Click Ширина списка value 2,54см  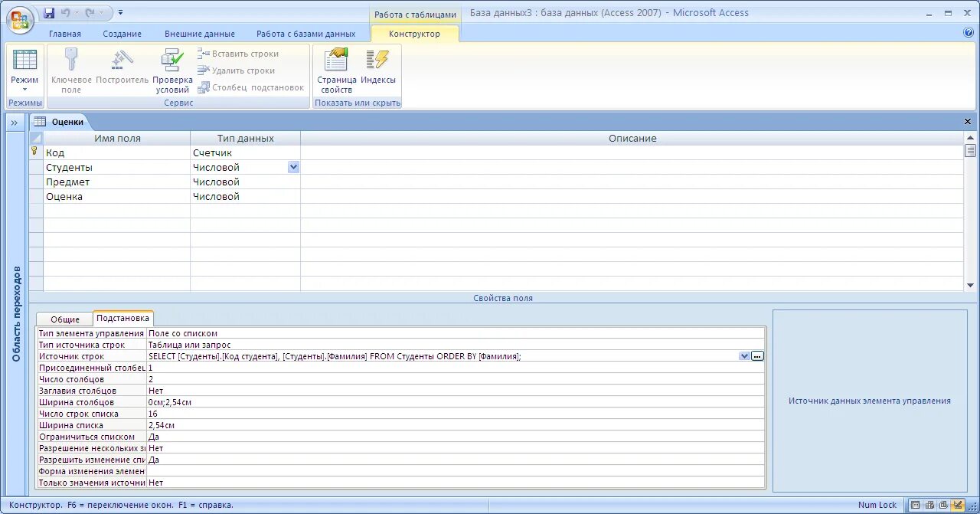pos(456,425)
